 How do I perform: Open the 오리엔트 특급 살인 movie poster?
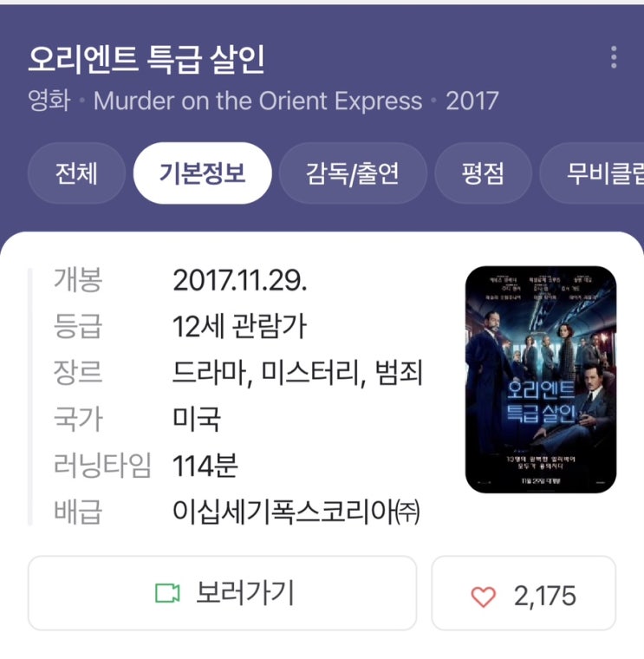541,379
